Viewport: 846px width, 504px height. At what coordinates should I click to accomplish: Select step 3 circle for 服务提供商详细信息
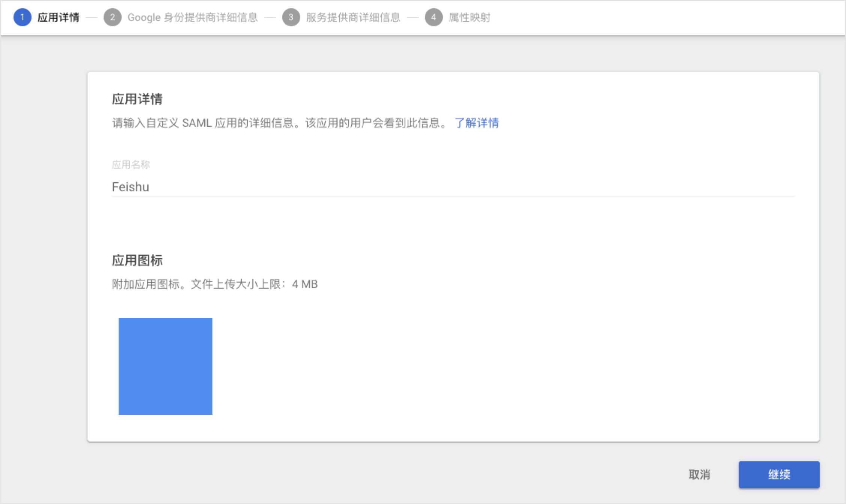coord(291,17)
